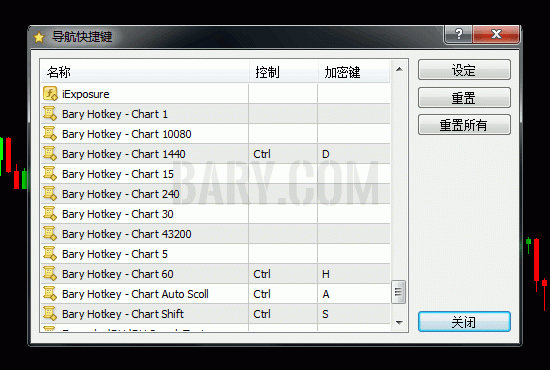Click the script icon for Chart Shift
This screenshot has width=550, height=370.
tap(50, 314)
